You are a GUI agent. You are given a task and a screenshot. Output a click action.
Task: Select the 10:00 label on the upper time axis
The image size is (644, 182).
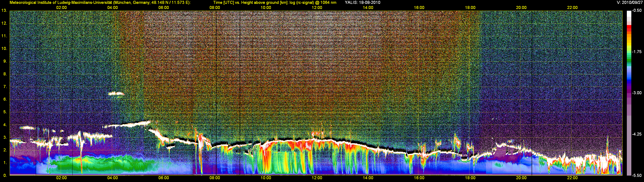tap(266, 8)
